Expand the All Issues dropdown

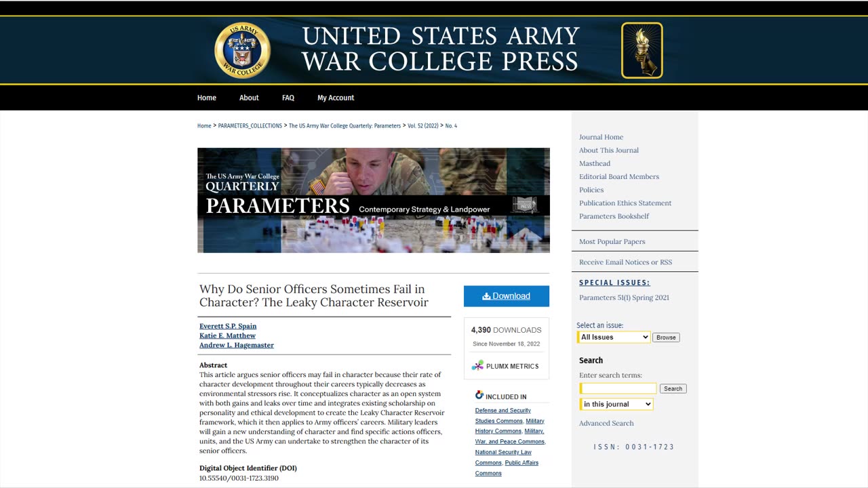click(614, 337)
